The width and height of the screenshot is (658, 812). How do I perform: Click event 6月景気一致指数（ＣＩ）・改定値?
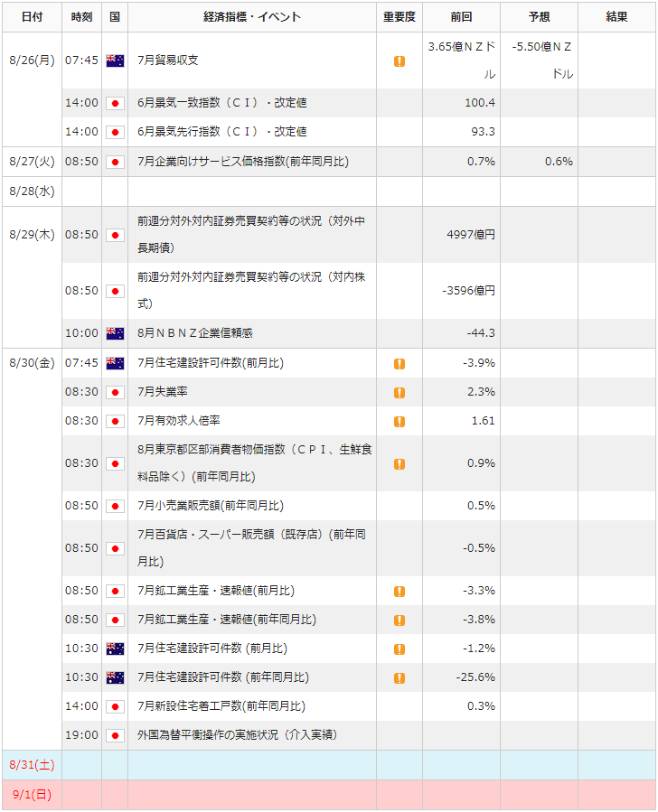pyautogui.click(x=222, y=103)
